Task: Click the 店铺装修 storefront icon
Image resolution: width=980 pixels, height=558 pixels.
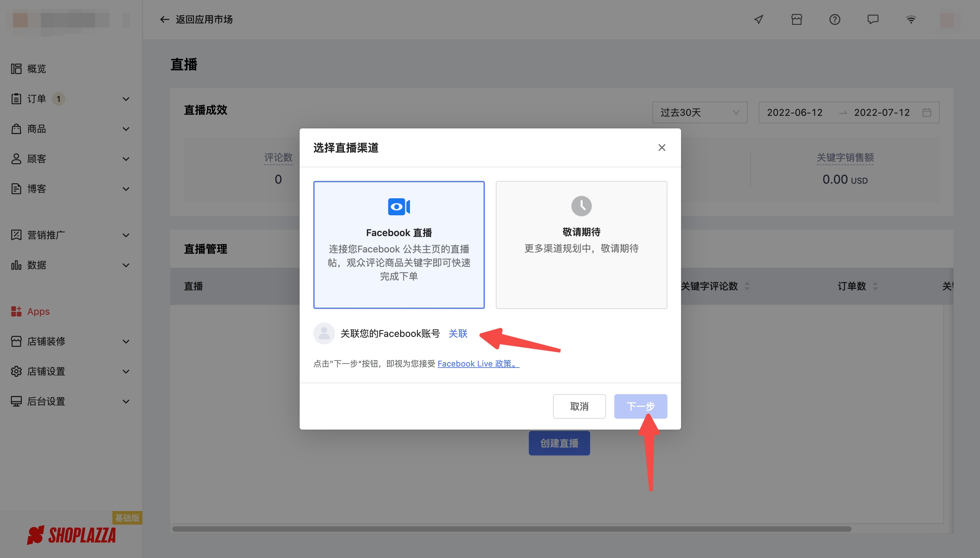Action: click(16, 341)
